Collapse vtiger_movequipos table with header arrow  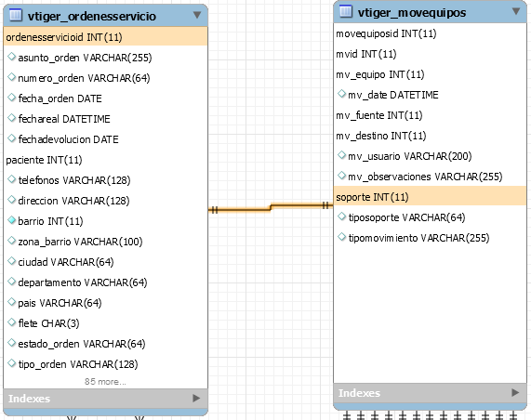(x=516, y=11)
